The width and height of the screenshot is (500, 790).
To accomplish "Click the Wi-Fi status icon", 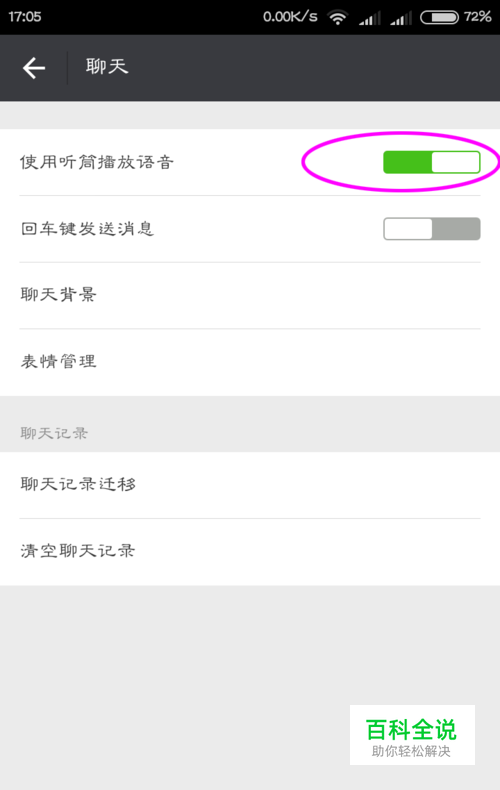I will pyautogui.click(x=337, y=17).
